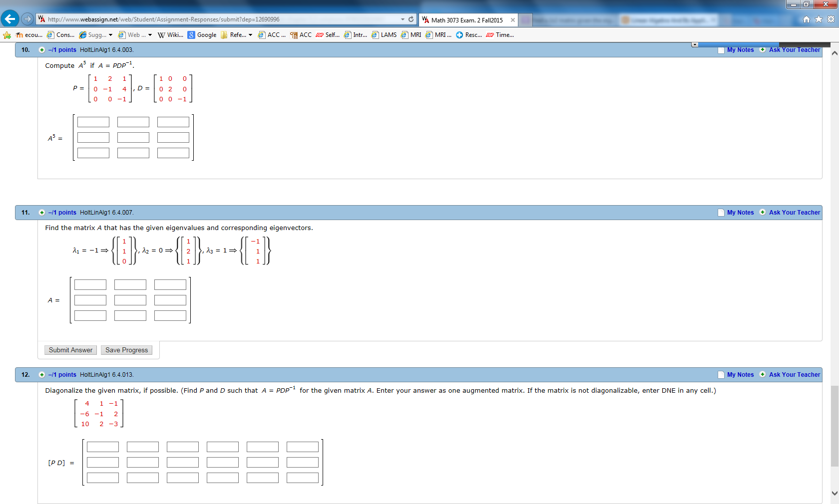Open Favorites star icon at top right
839x504 pixels.
[819, 19]
